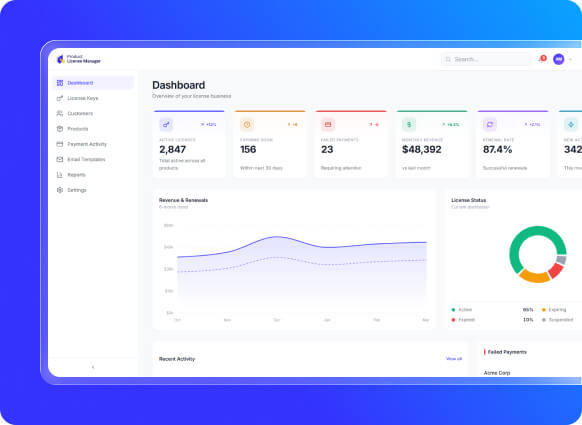Click the 2,847 active licenses value

click(x=173, y=150)
